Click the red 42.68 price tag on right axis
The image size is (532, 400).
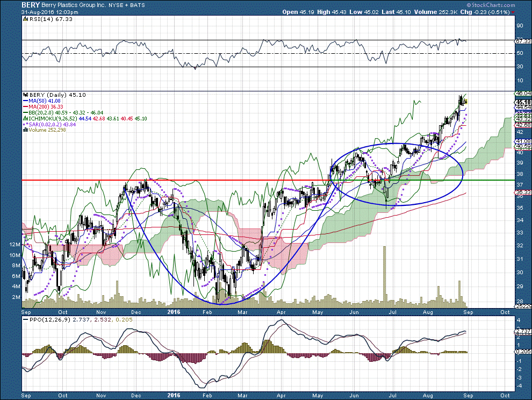[523, 125]
